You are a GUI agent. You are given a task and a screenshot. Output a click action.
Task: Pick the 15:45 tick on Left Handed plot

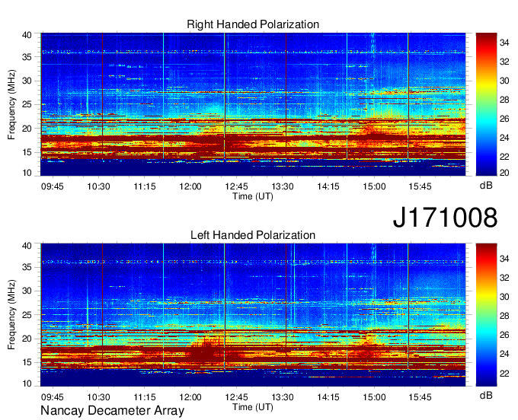tap(420, 397)
